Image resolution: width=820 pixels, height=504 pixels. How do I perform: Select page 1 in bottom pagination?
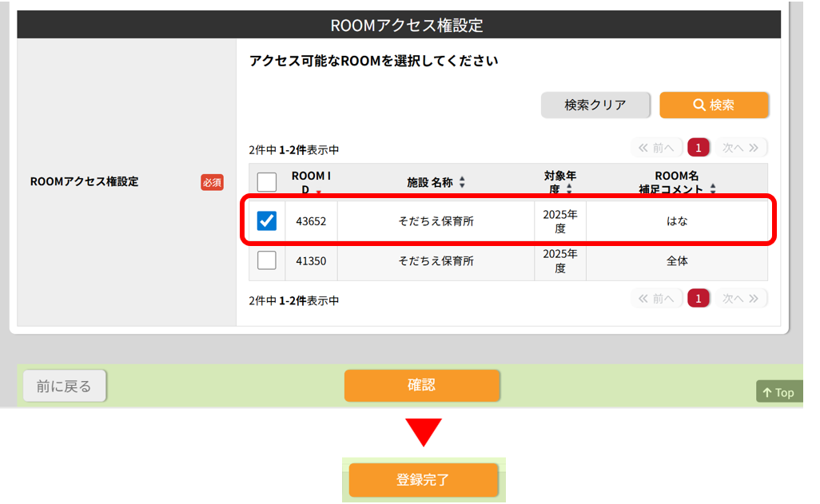[699, 298]
